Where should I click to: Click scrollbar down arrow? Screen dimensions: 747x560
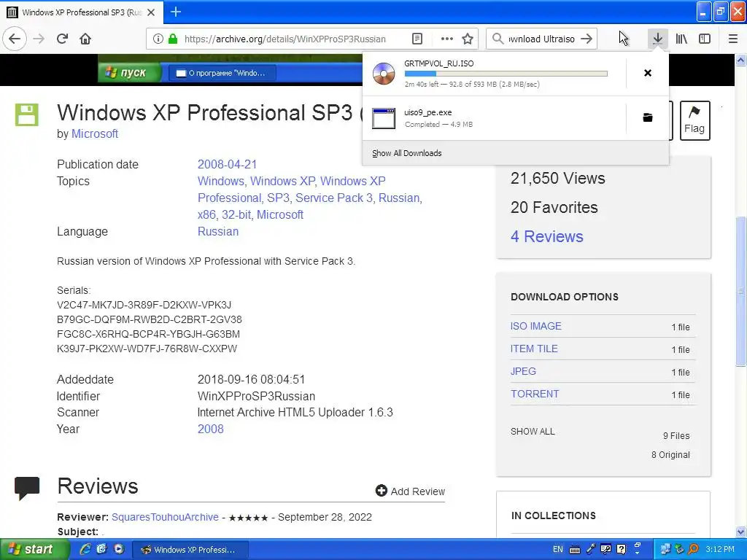coord(741,532)
